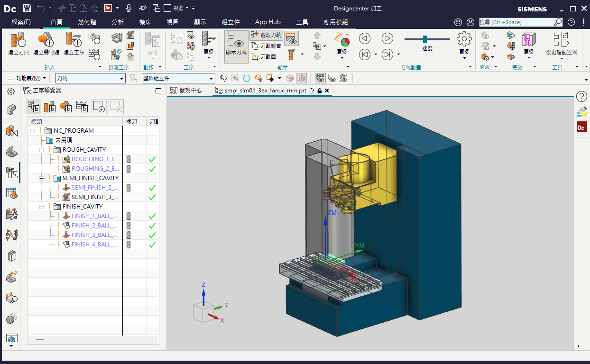Screen dimensions: 590x364
Task: Play the tool path animation forward
Action: point(387,38)
